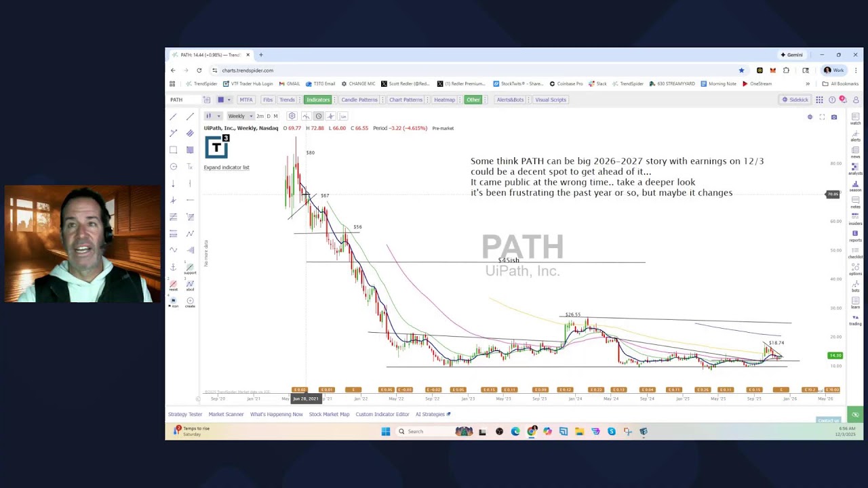868x488 pixels.
Task: Open Indicators options three-dot menu
Action: (334, 100)
